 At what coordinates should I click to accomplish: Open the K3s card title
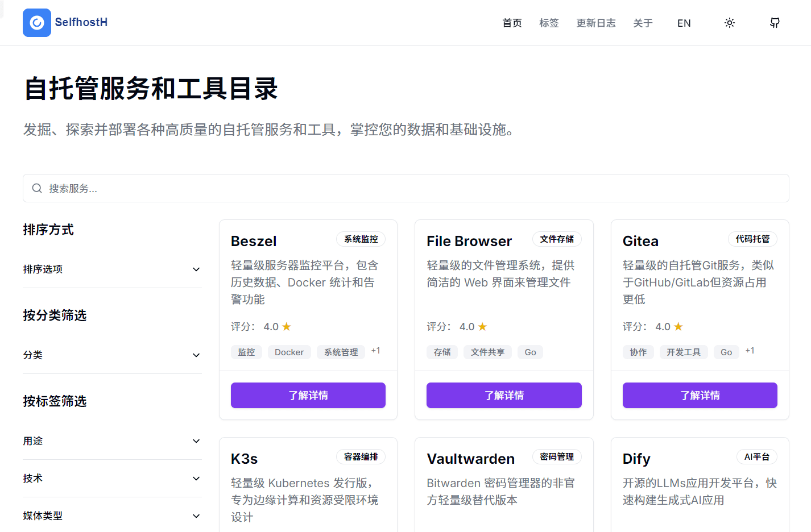(245, 459)
